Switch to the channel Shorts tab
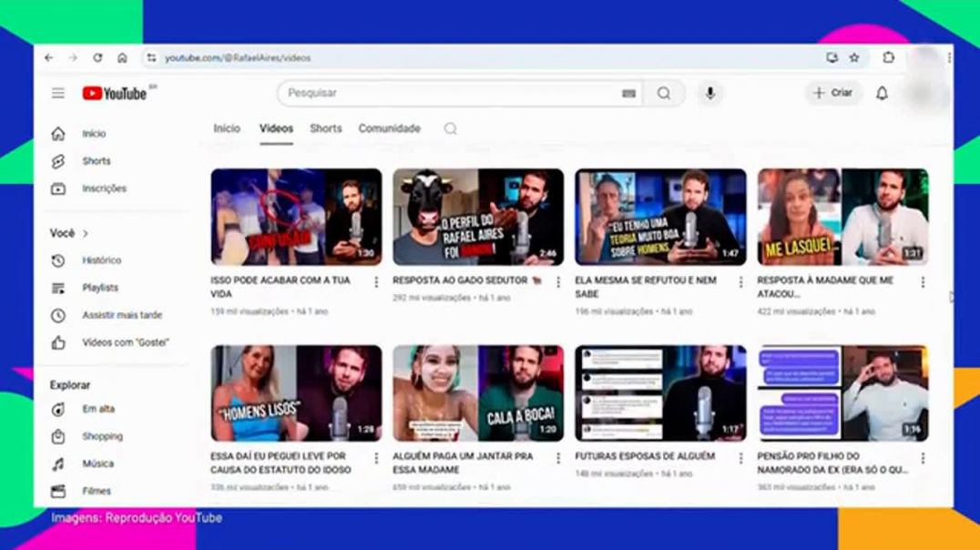980x550 pixels. click(x=326, y=128)
